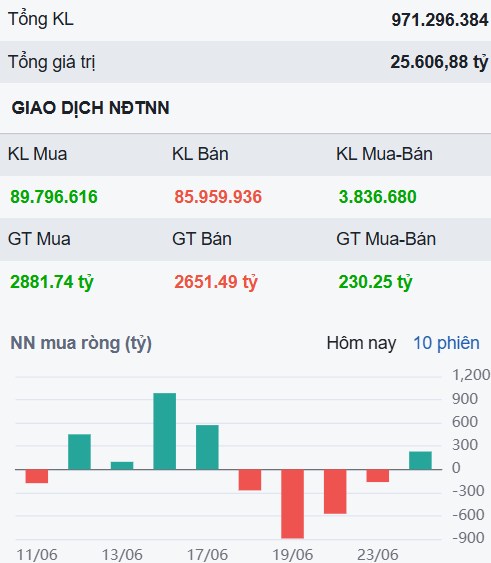
Task: Click the red bar for 23/06
Action: (378, 476)
